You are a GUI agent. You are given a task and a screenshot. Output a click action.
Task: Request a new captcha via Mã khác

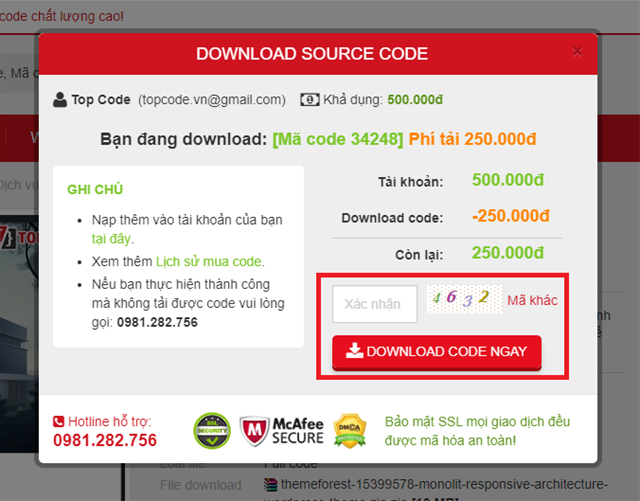[532, 301]
